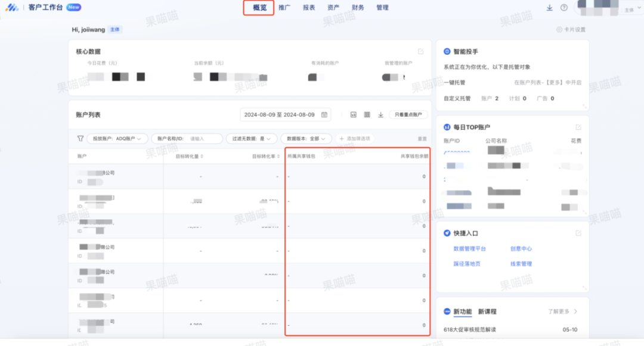
Task: Download the account list via toolbar icon
Action: coord(380,114)
